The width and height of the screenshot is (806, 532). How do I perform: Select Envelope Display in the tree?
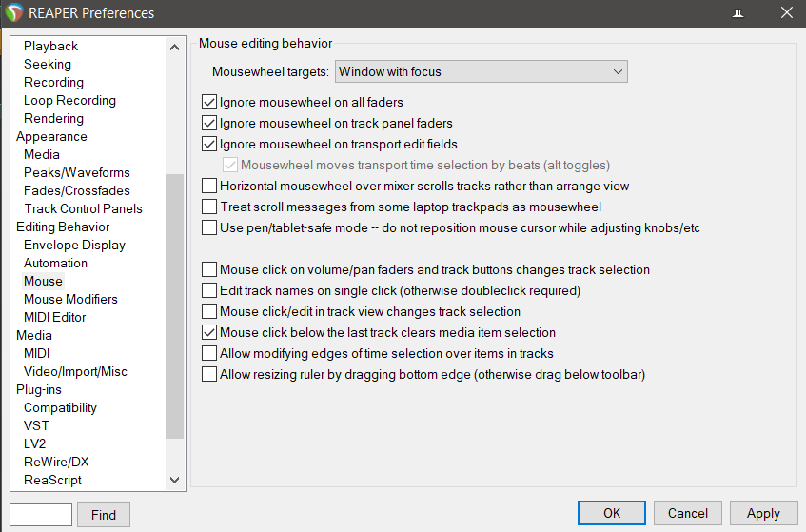click(x=74, y=246)
